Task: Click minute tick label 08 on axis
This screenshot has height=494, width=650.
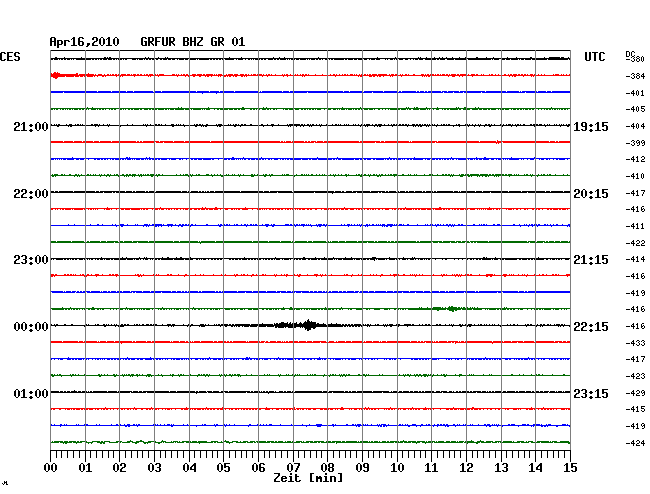Action: pos(327,468)
